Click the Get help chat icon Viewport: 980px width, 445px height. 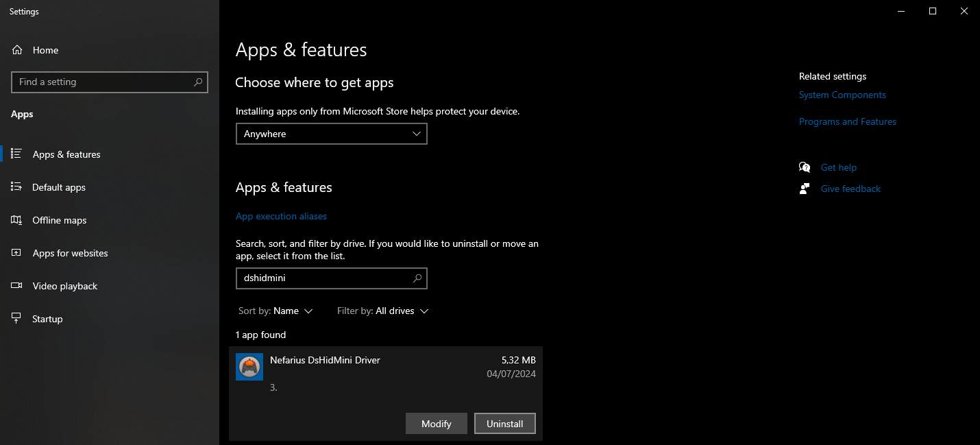(805, 167)
